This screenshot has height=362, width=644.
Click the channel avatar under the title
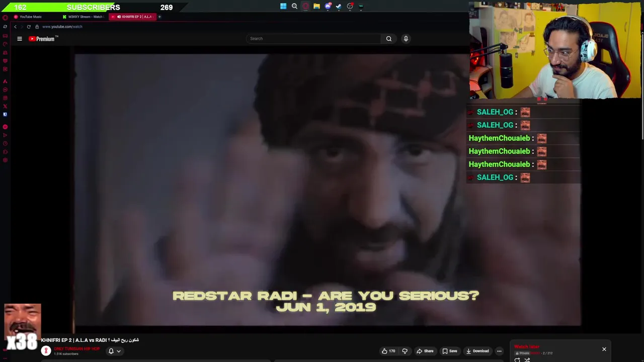click(46, 350)
